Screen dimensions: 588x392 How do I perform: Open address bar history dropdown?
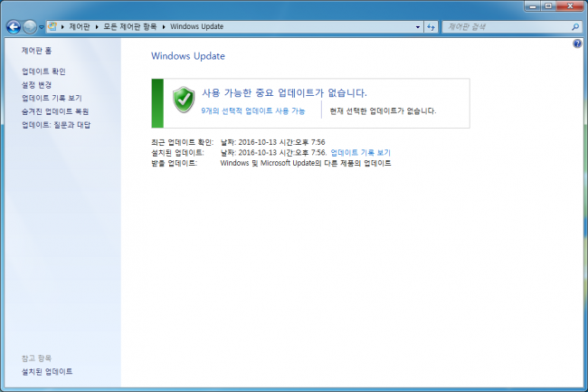(x=418, y=27)
